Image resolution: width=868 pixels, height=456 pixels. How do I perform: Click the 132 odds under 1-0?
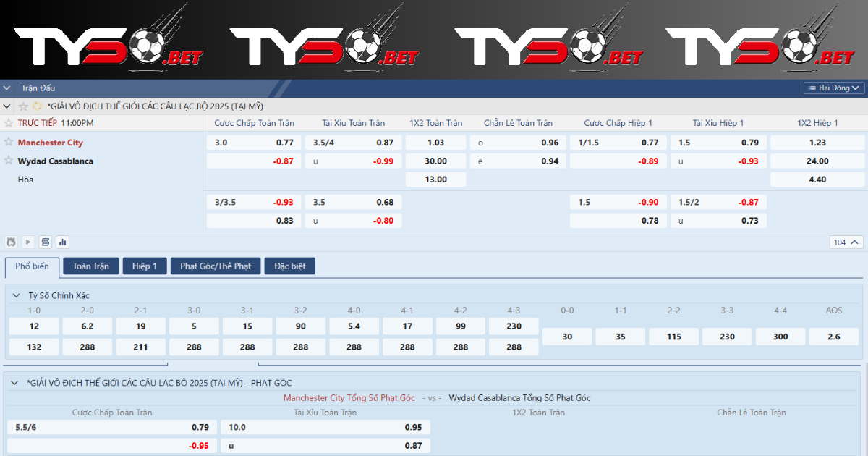(x=34, y=347)
